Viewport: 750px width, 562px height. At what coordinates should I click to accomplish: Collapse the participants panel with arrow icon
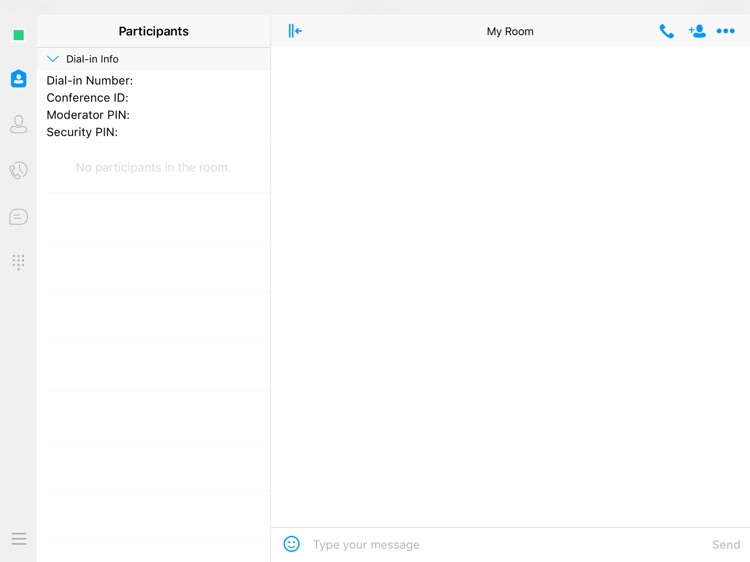[x=295, y=31]
